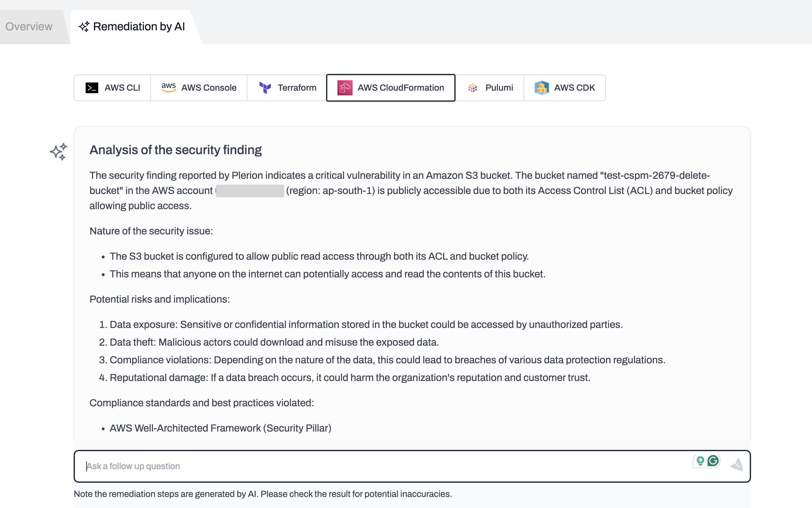Select the AWS CDK option
This screenshot has width=812, height=508.
(565, 88)
